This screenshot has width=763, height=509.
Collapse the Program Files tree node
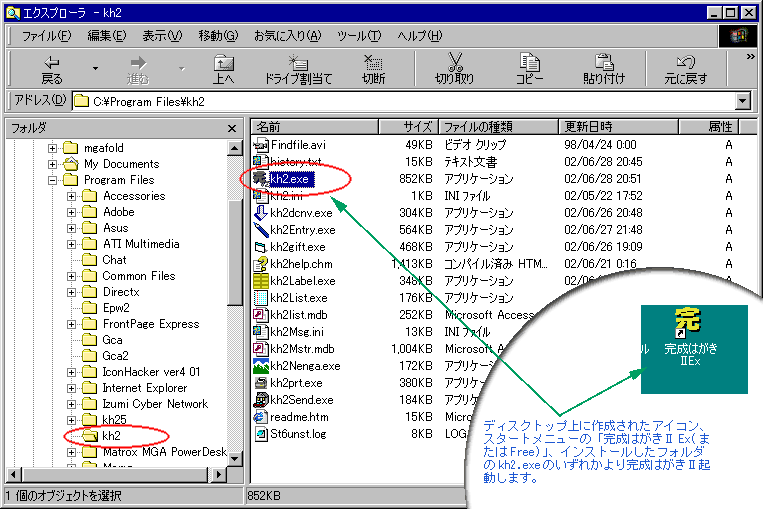[53, 180]
